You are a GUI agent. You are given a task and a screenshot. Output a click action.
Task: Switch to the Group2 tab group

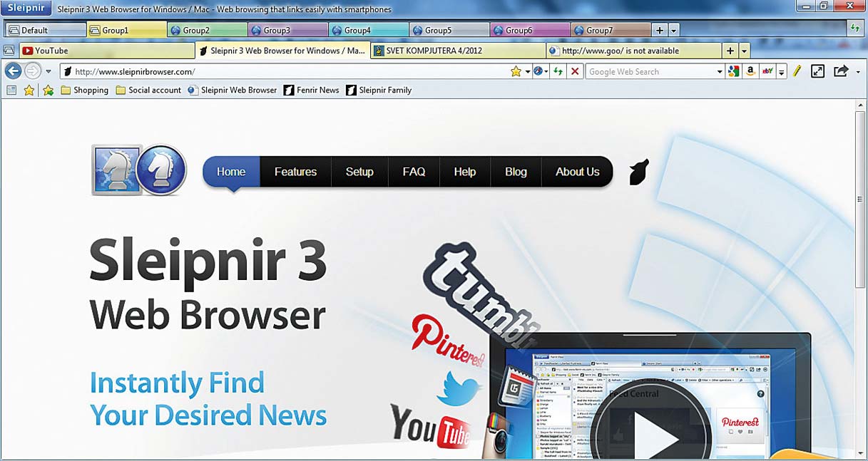[207, 31]
